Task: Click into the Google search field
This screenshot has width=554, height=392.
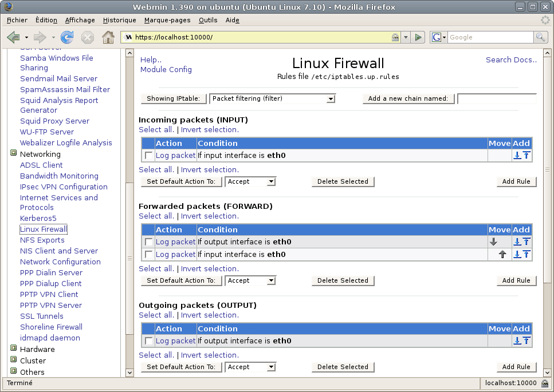Action: pyautogui.click(x=491, y=37)
